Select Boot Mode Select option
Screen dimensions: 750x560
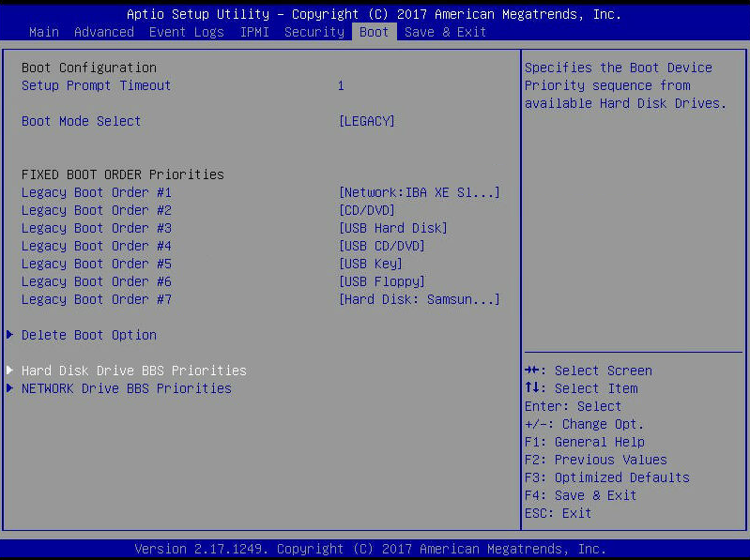82,121
